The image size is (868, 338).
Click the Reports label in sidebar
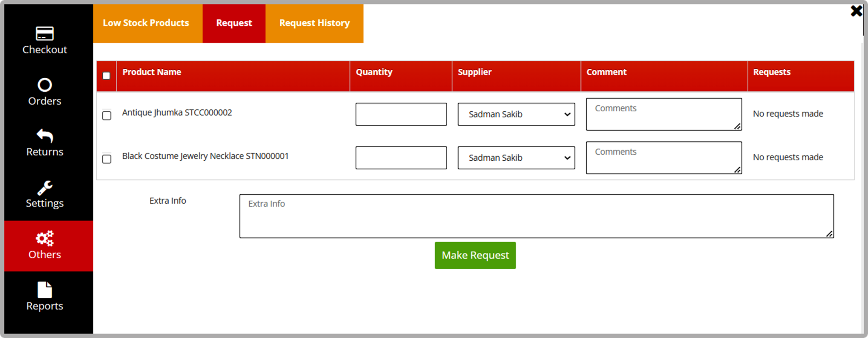click(x=45, y=306)
